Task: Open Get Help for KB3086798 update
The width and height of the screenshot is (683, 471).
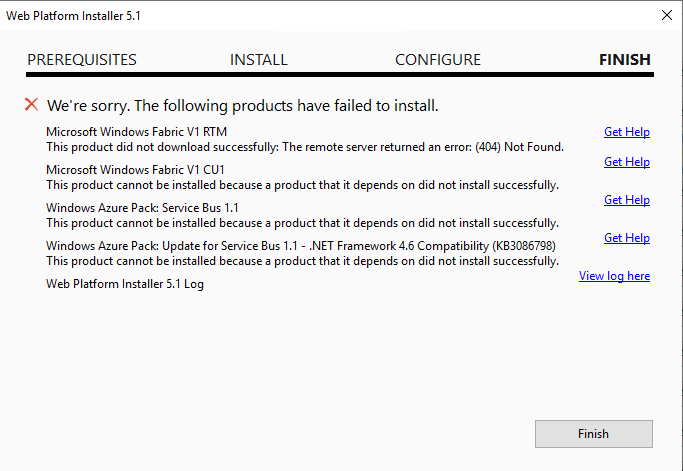Action: (627, 237)
